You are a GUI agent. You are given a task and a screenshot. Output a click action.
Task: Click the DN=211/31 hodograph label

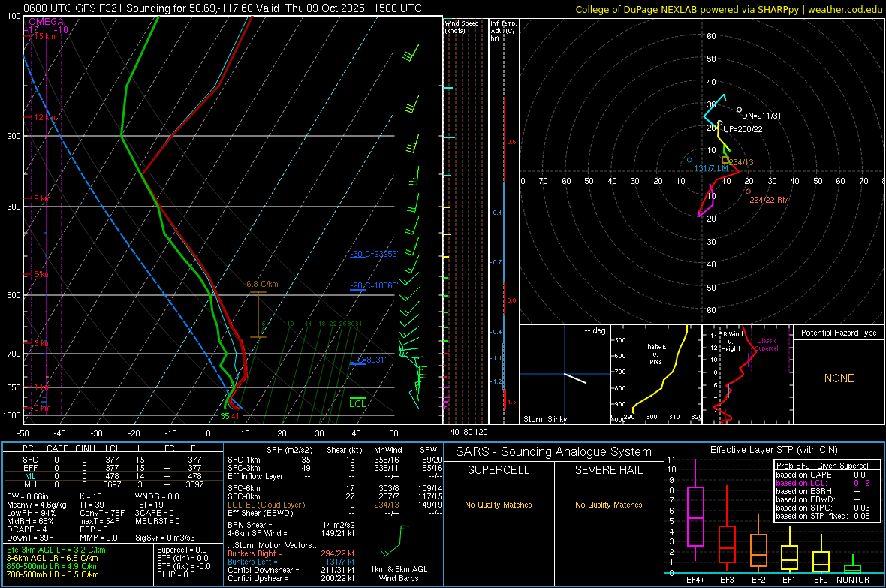761,116
